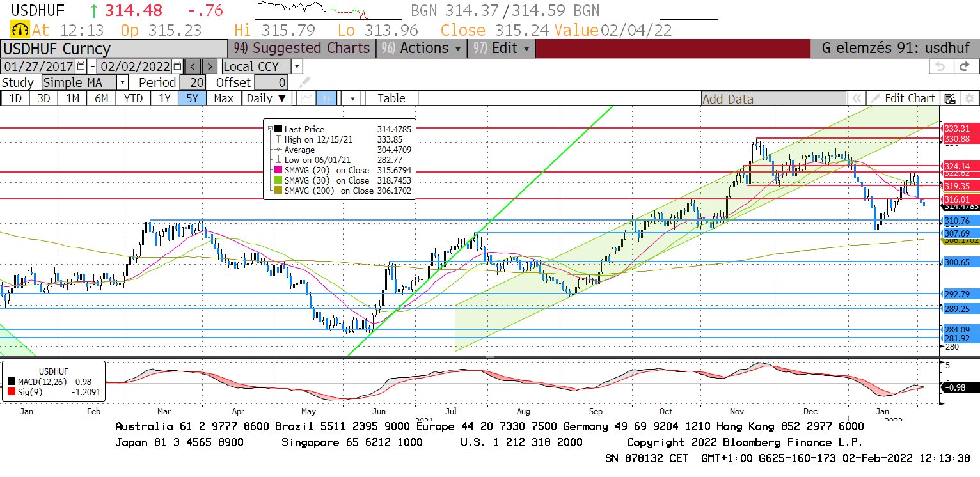Switch to candlestick chart view icon

[x=326, y=98]
